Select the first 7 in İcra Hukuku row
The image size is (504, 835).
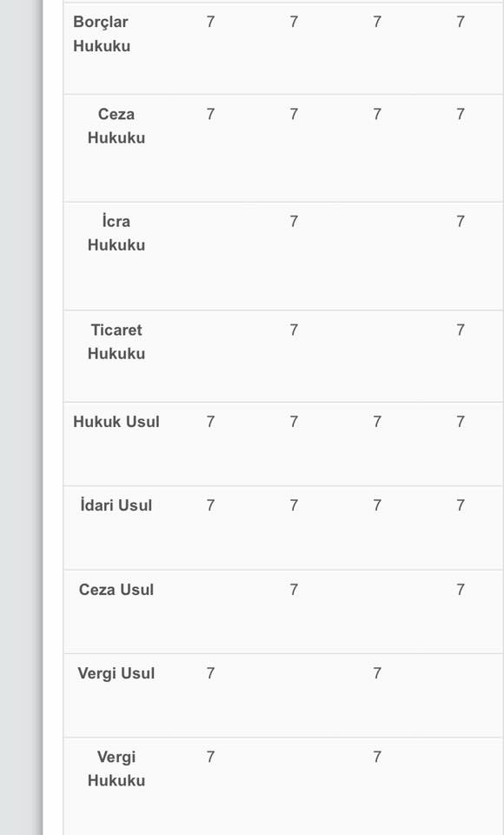(294, 221)
